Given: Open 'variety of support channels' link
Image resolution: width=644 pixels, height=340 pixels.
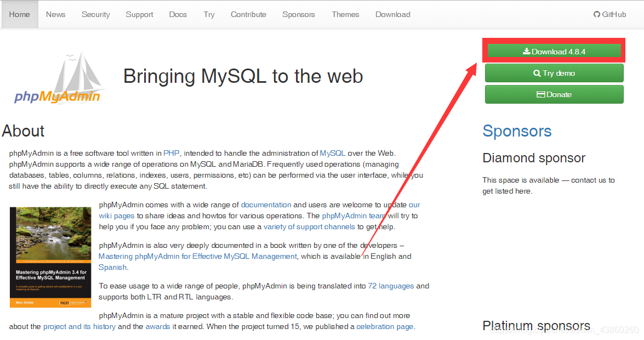Looking at the screenshot, I should (x=309, y=227).
